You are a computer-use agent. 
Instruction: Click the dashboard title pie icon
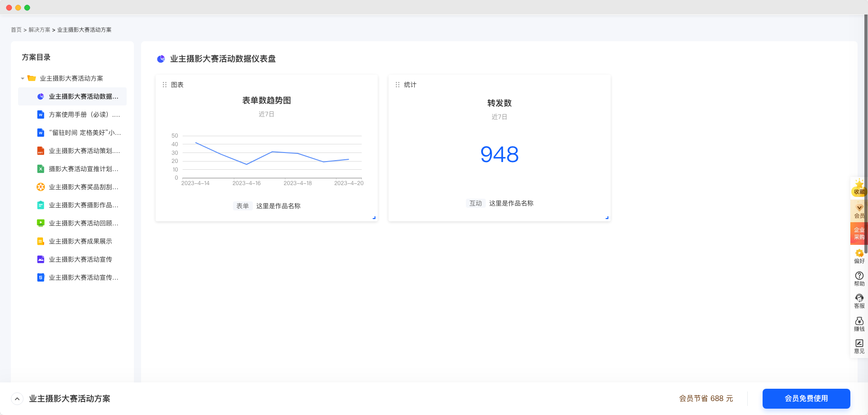pos(161,59)
